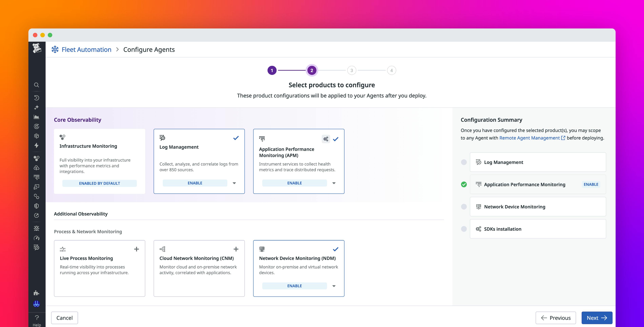
Task: Deselect the Log Management card checkmark
Action: (x=236, y=138)
